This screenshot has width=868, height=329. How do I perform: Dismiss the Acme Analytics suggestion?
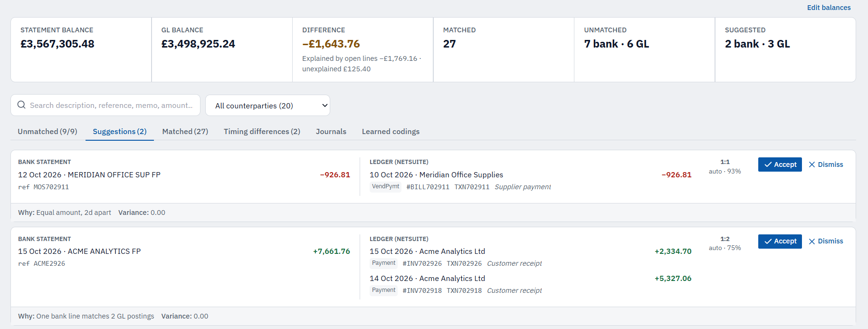[x=826, y=242]
